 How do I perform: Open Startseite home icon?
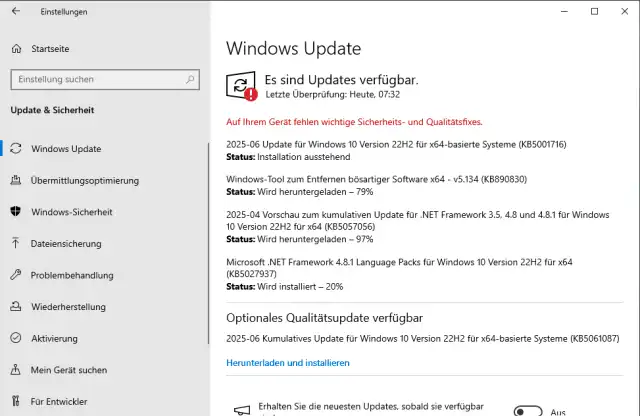click(16, 49)
